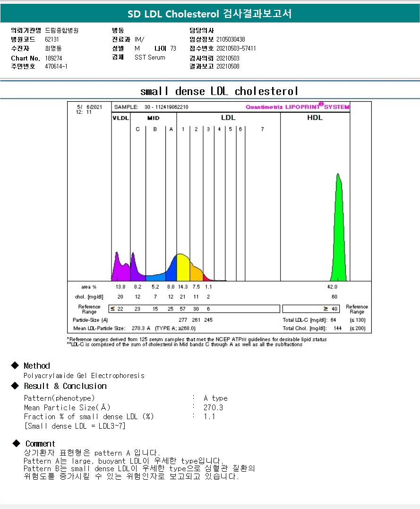Click the diamond bullet beside Result & Conclusion
This screenshot has height=509, width=420.
15,386
